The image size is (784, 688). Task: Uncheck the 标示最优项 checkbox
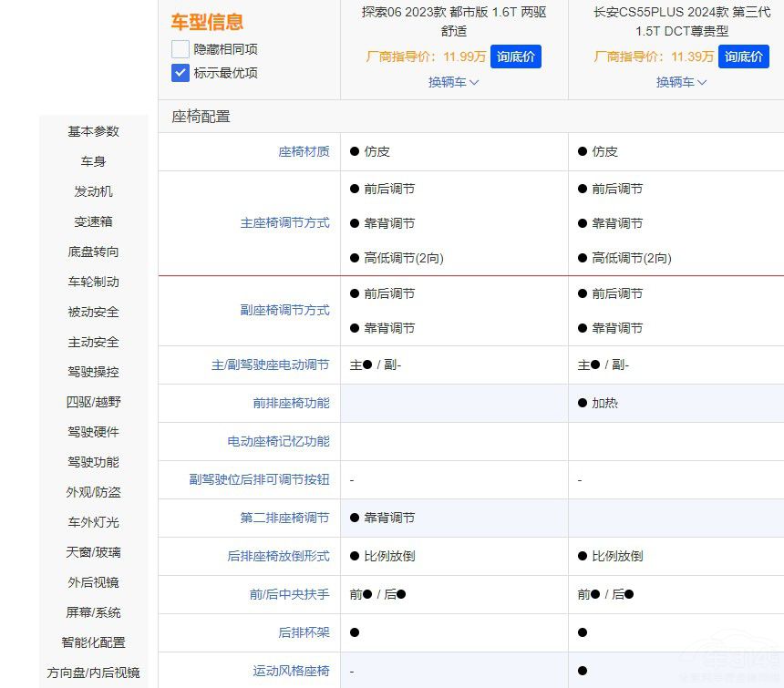(181, 73)
